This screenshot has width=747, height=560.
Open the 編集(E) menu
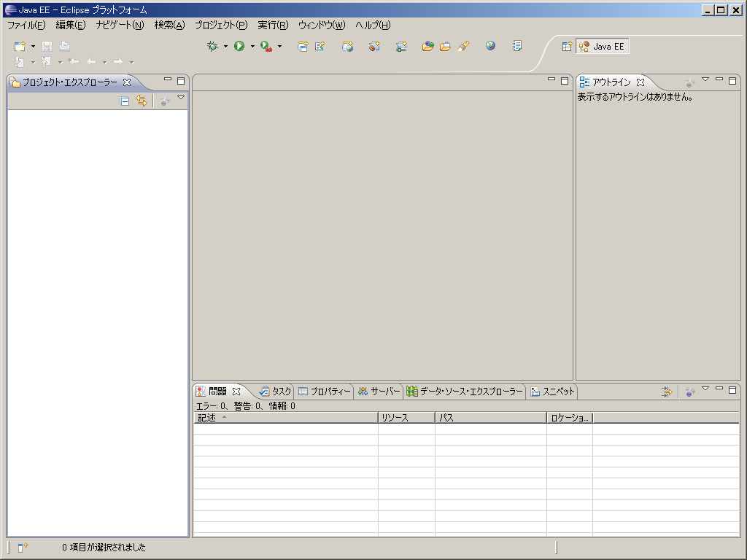point(71,26)
